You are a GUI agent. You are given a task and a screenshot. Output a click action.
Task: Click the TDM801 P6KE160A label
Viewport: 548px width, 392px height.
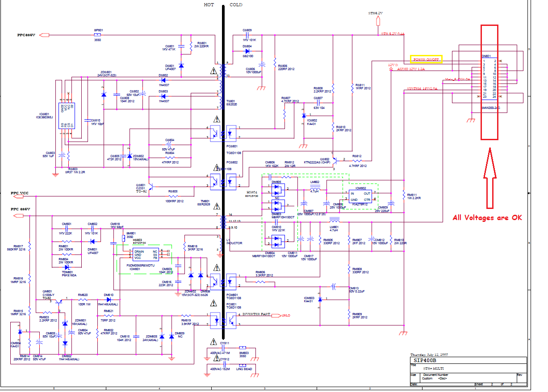[x=70, y=274]
